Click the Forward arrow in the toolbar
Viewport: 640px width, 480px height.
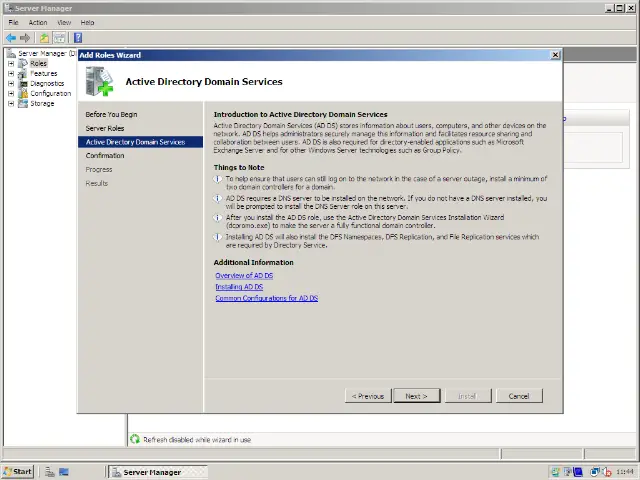point(25,38)
